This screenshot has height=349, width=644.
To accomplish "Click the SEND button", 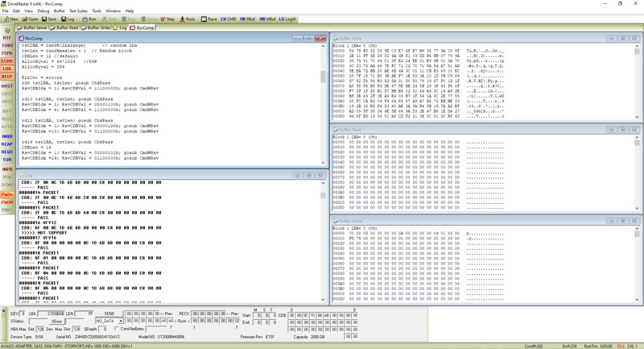I will 109,314.
